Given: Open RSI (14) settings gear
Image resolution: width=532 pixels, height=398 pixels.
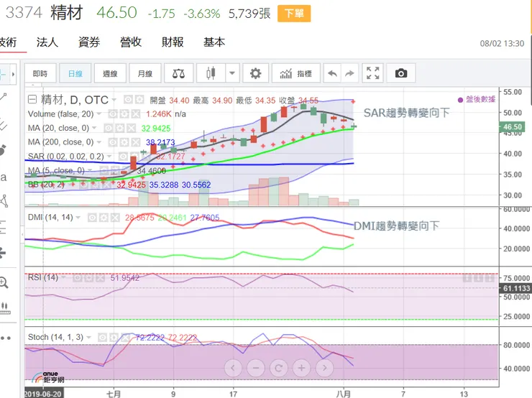Looking at the screenshot, I should tap(88, 278).
